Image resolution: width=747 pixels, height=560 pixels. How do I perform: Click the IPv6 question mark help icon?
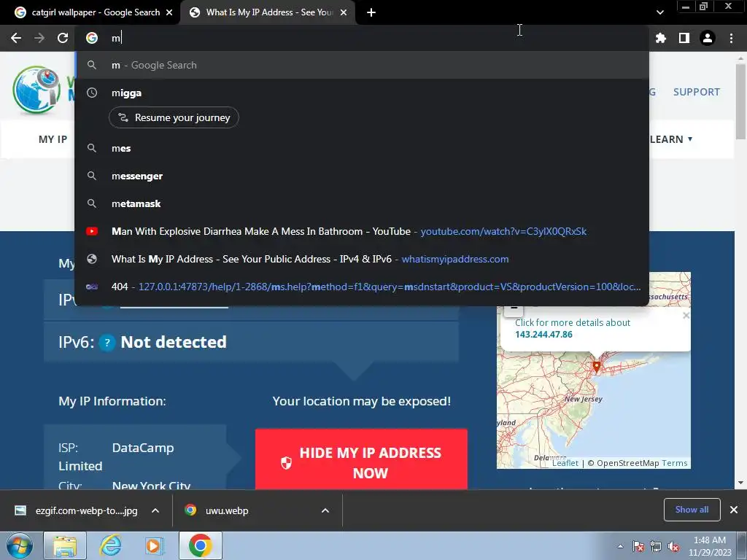(107, 343)
